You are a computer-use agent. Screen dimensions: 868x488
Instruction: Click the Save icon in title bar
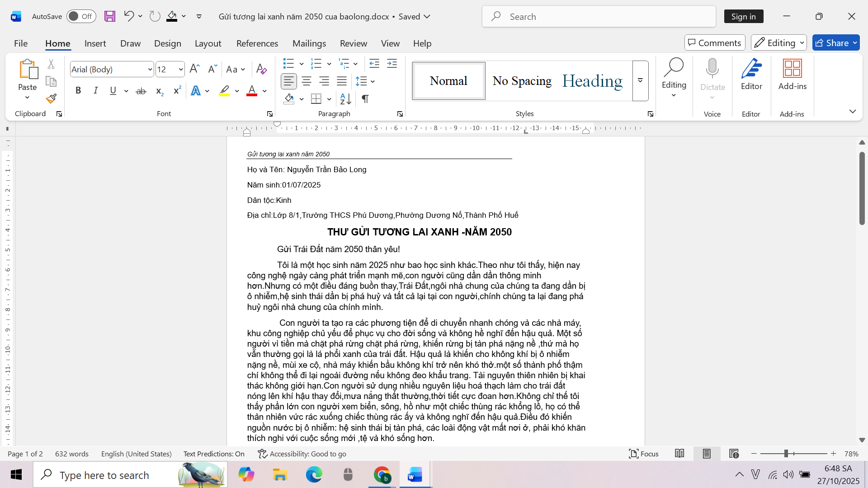109,16
